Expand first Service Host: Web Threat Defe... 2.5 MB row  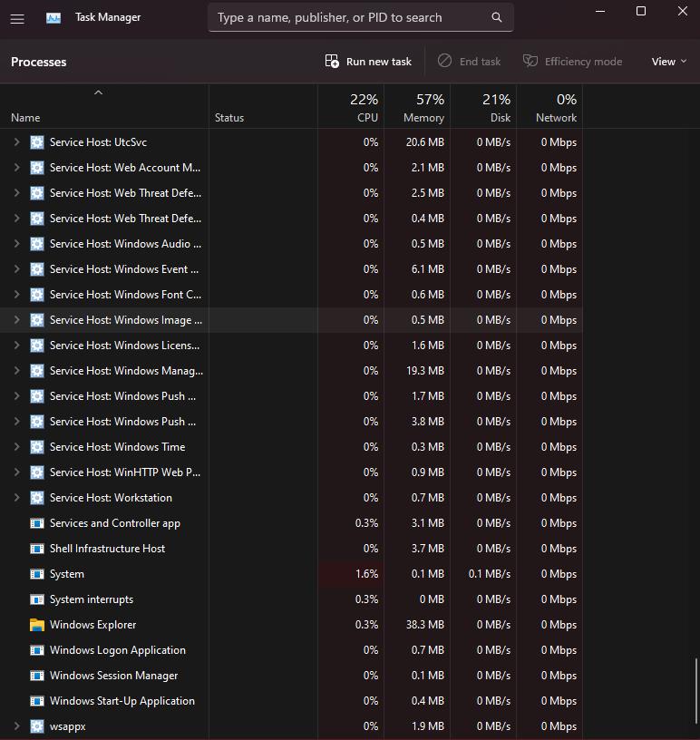point(17,192)
